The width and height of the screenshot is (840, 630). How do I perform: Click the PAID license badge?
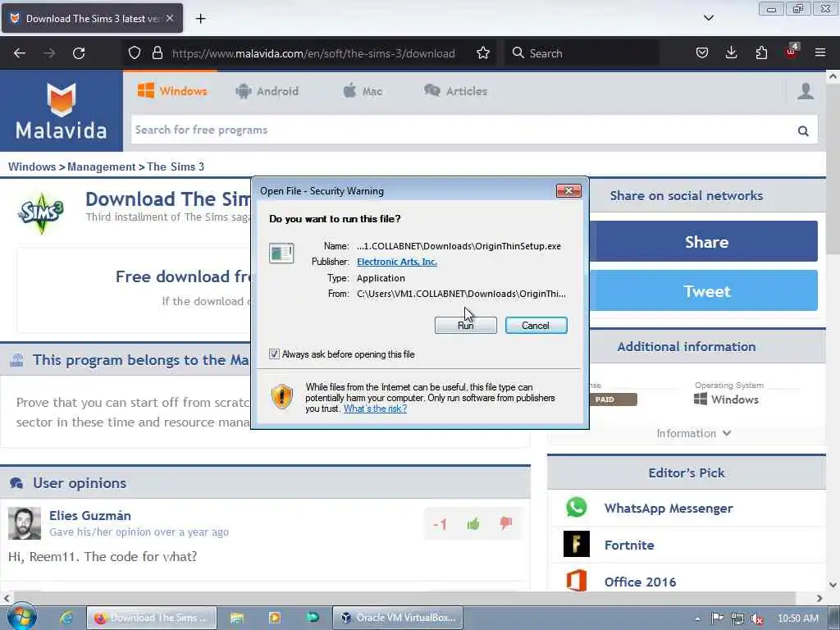point(612,399)
